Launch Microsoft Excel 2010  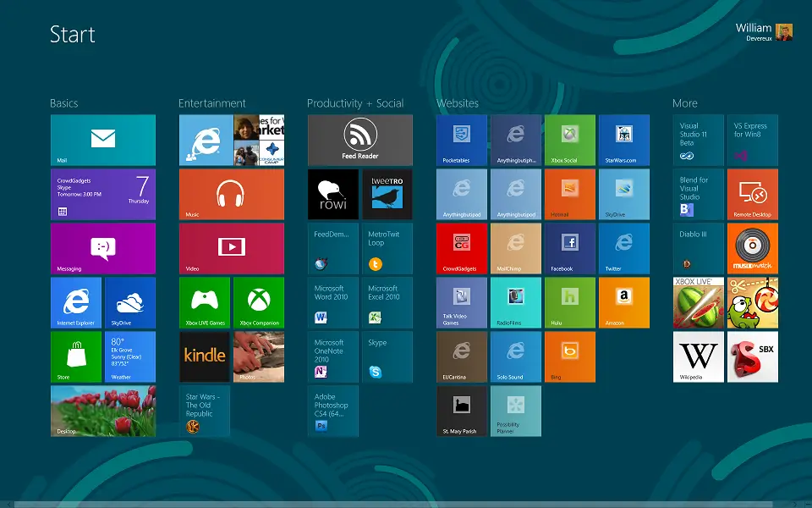pos(387,303)
